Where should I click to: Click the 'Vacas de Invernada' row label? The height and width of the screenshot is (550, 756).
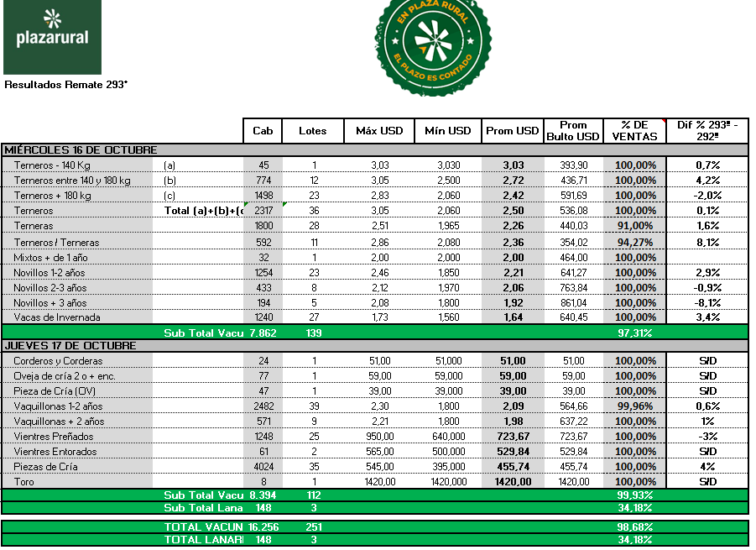tap(57, 317)
